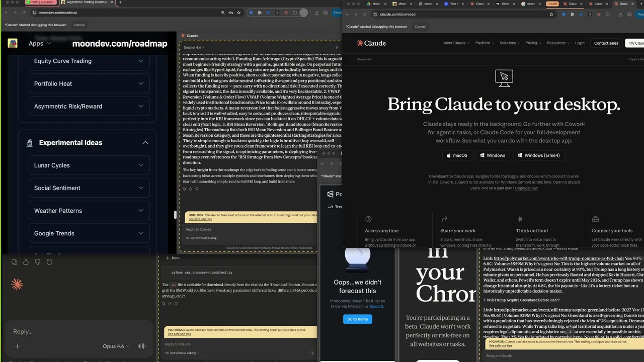
Task: Open the Act without asking dropdown in upper panel
Action: 203,238
